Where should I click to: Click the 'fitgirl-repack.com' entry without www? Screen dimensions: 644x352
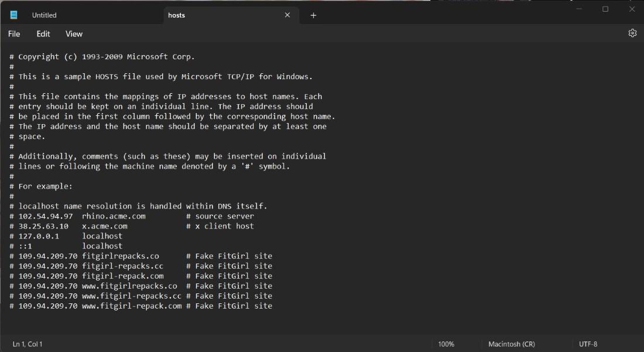click(122, 276)
